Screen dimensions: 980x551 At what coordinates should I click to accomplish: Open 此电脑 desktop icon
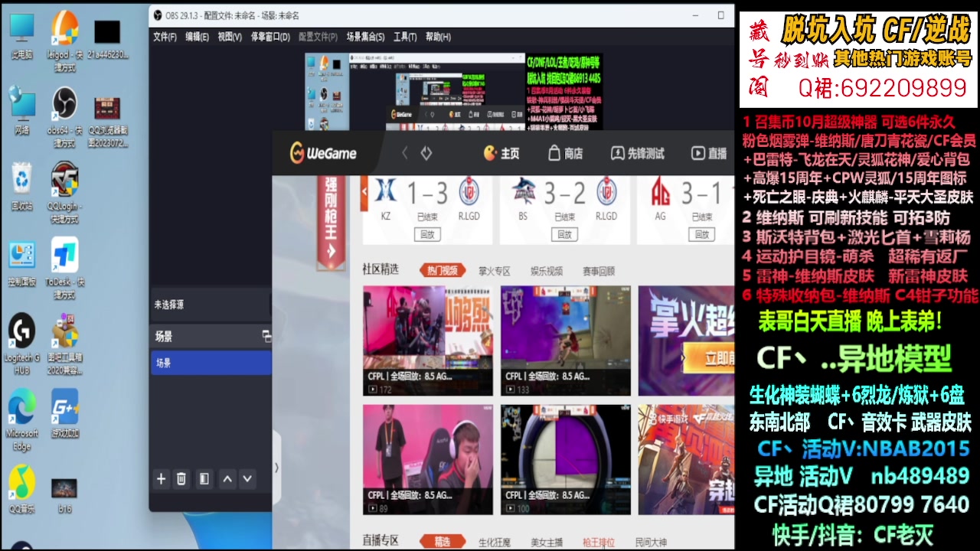click(21, 37)
